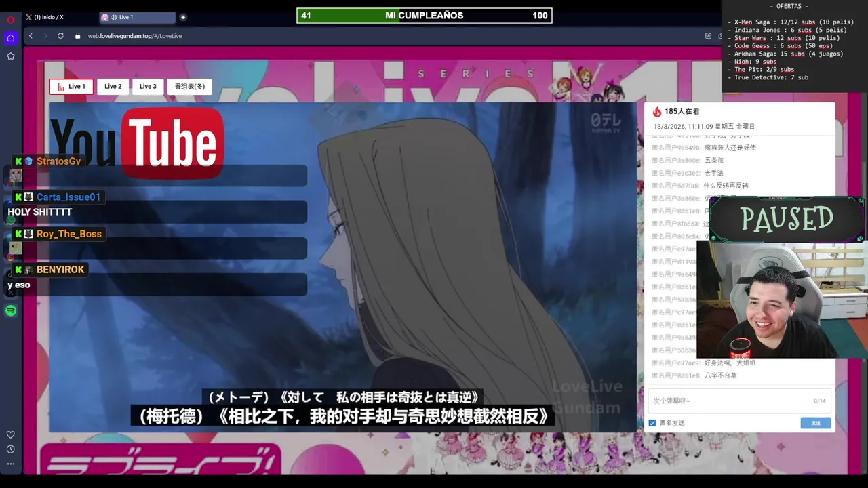Click the danmaku comment 八字不合草
This screenshot has width=868, height=488.
point(720,375)
